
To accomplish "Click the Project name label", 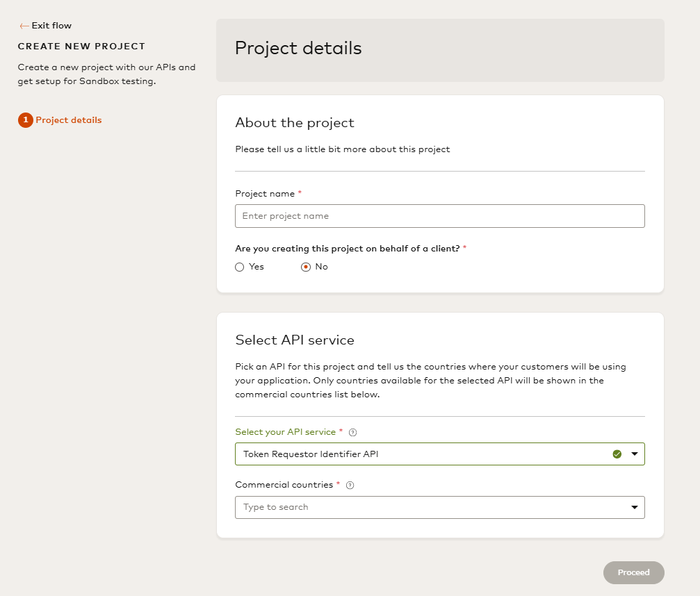I will click(x=265, y=194).
